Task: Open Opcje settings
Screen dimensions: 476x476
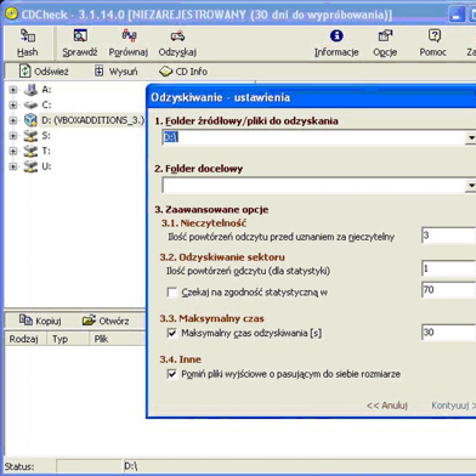Action: (x=385, y=43)
